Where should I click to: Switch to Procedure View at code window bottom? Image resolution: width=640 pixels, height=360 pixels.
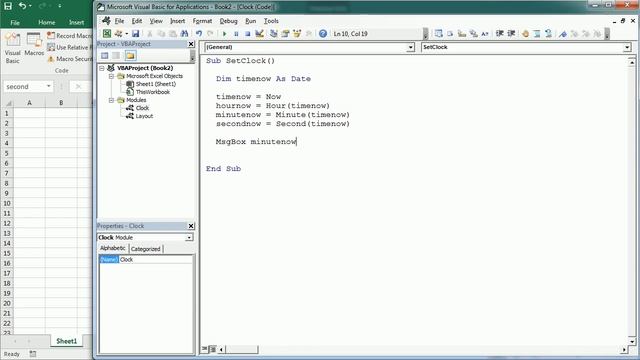tap(205, 349)
